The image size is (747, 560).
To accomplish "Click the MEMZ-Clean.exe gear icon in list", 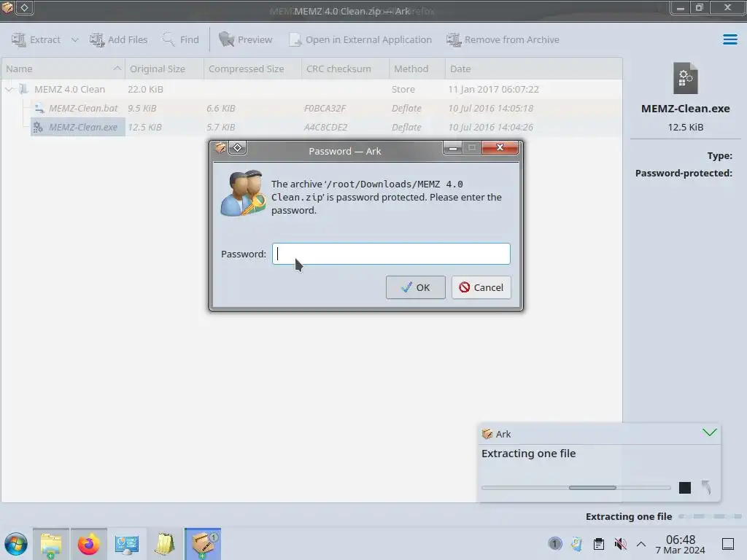I will click(38, 127).
